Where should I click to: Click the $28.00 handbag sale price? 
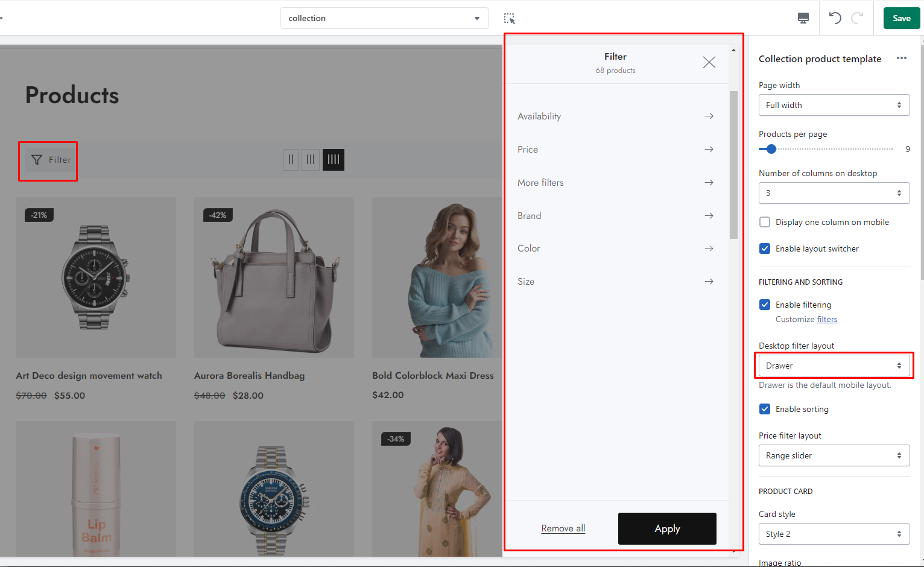[x=248, y=396]
